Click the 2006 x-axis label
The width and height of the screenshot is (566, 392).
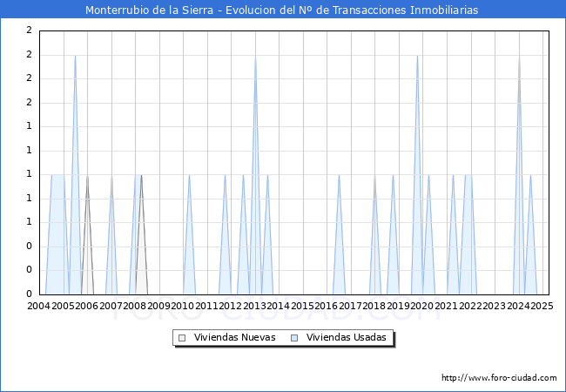[86, 306]
